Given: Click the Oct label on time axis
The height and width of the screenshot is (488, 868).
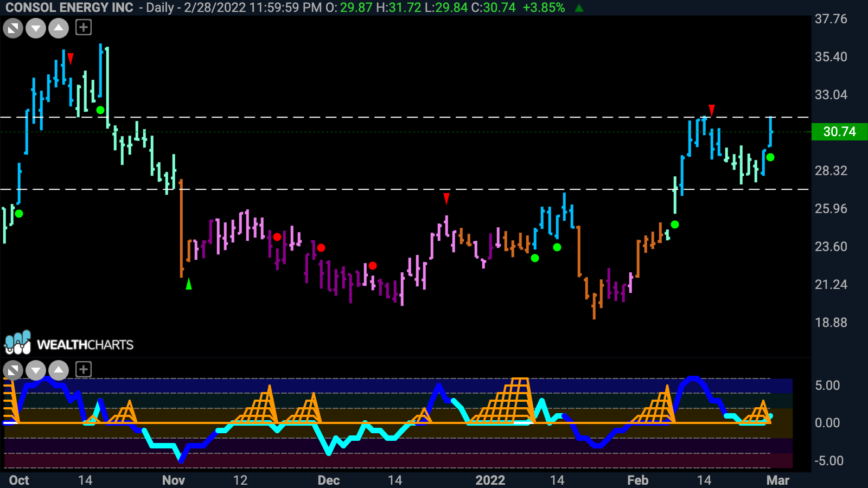Looking at the screenshot, I should (19, 480).
